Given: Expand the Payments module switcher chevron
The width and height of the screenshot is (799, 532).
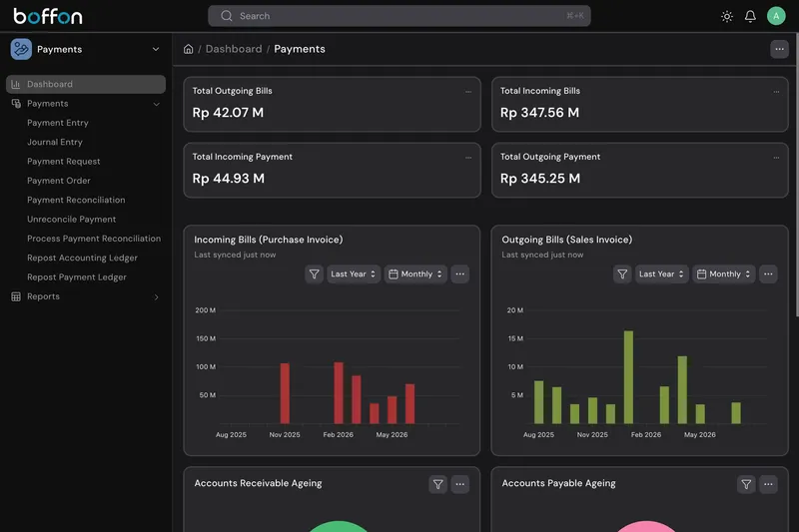Looking at the screenshot, I should coord(156,49).
